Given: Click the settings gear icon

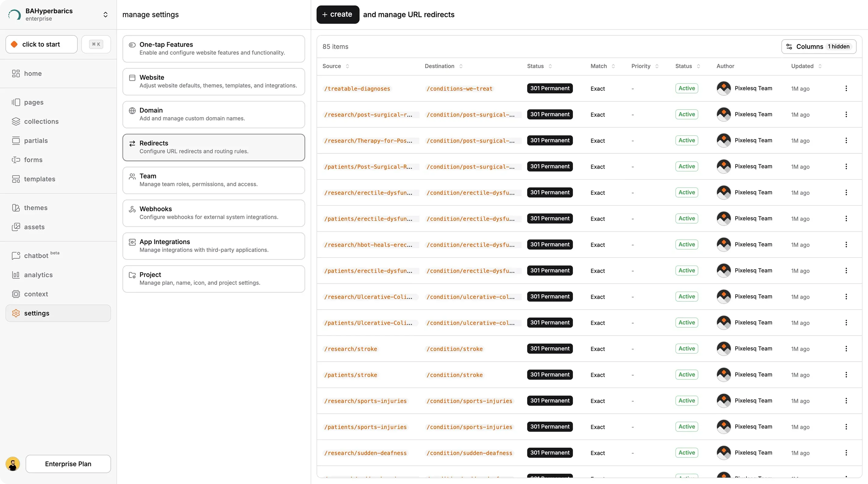Looking at the screenshot, I should (x=16, y=313).
